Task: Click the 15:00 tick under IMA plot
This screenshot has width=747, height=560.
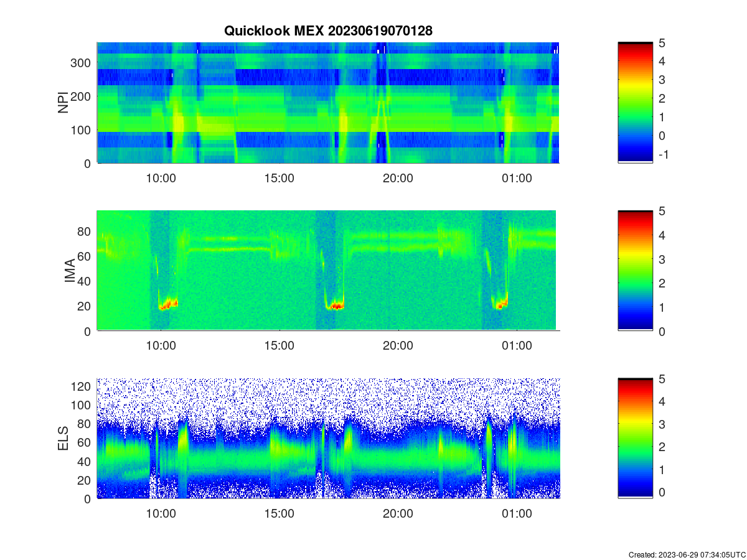Action: [x=280, y=346]
